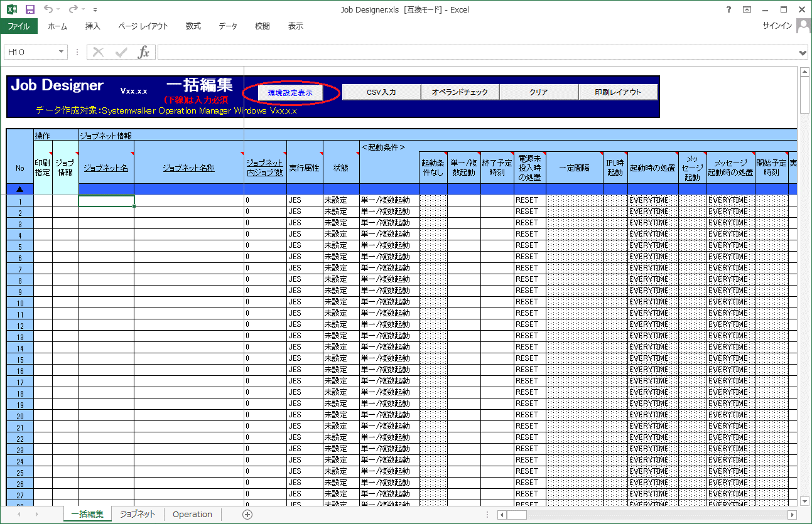Click the New Sheet plus icon

coord(247,515)
